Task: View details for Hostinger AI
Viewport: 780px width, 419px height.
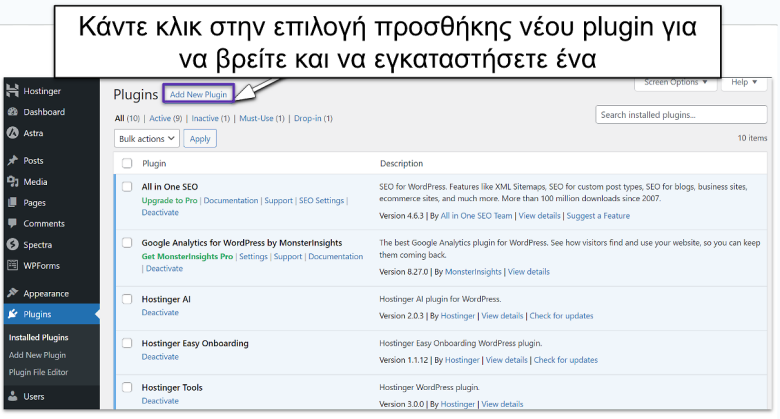Action: 502,316
